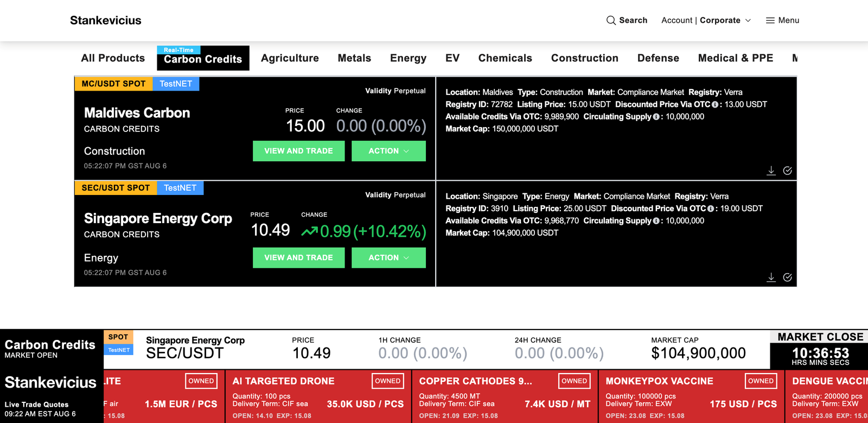Click VIEW AND TRADE for Maldives Carbon
Screen dimensions: 868x423
298,151
